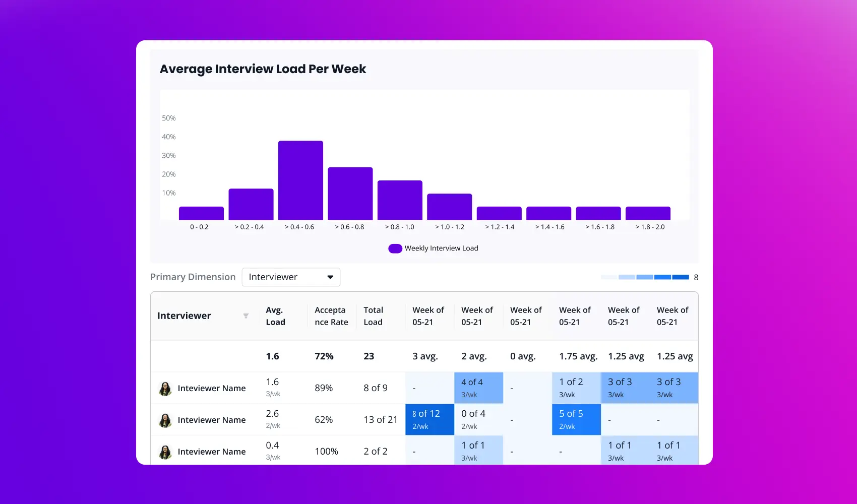The width and height of the screenshot is (857, 504).
Task: Open the 5 of 5 heatmap cell
Action: click(x=576, y=419)
